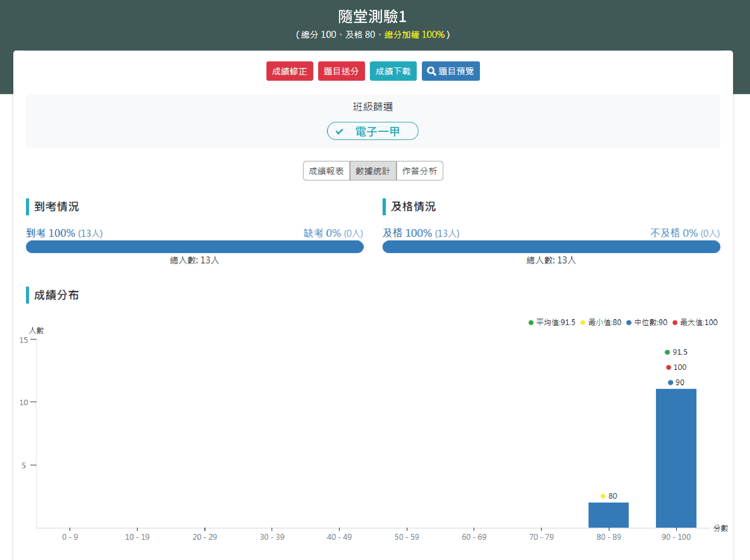Deselect the 電子一甲 class filter
Image resolution: width=750 pixels, height=560 pixels.
[x=372, y=131]
